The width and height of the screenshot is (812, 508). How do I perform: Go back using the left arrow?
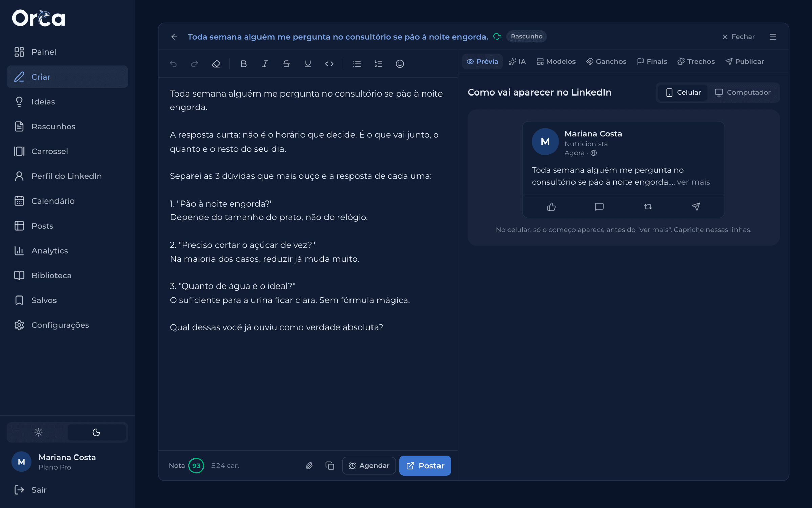[x=174, y=37]
